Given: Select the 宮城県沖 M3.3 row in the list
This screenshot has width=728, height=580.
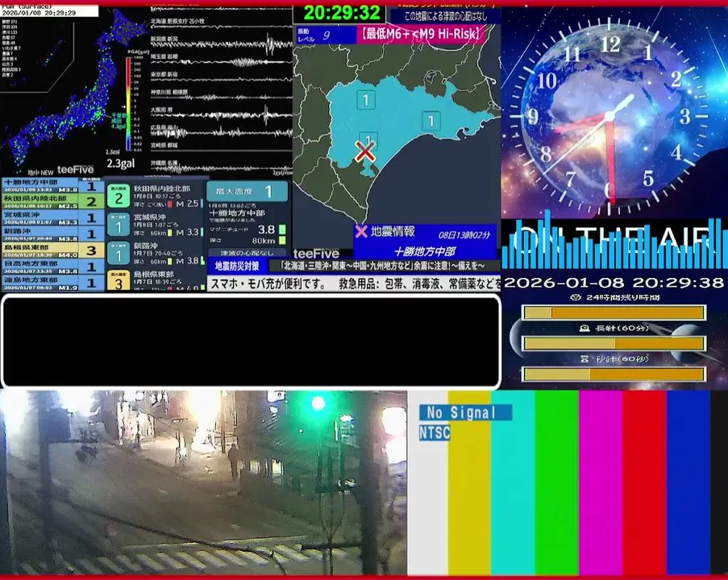Looking at the screenshot, I should (52, 217).
